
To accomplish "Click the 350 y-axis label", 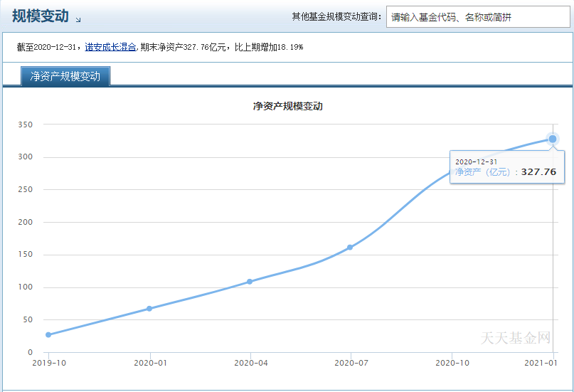I will point(26,125).
